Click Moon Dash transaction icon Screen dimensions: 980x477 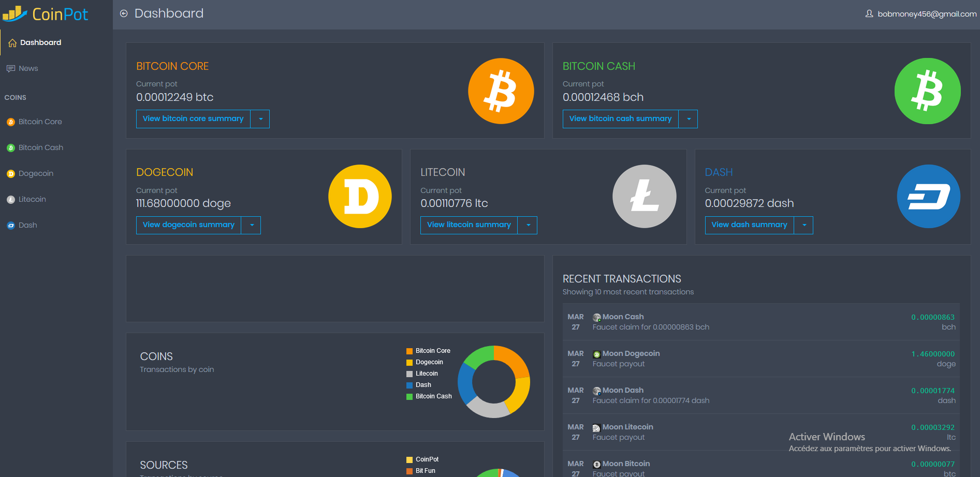point(597,391)
